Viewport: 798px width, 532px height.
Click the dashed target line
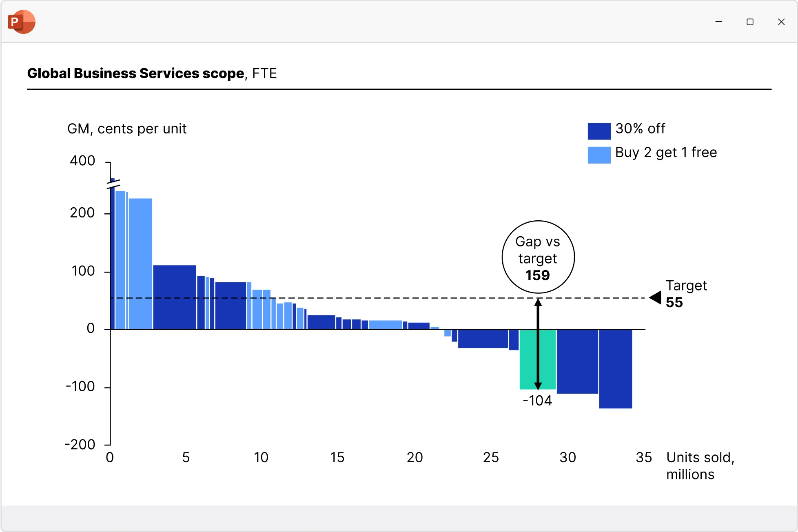click(x=377, y=298)
